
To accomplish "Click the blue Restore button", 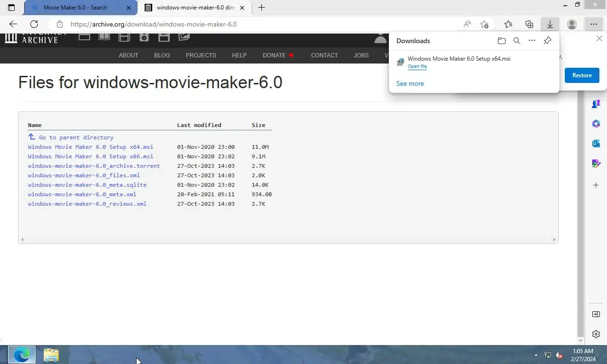I will coord(582,75).
